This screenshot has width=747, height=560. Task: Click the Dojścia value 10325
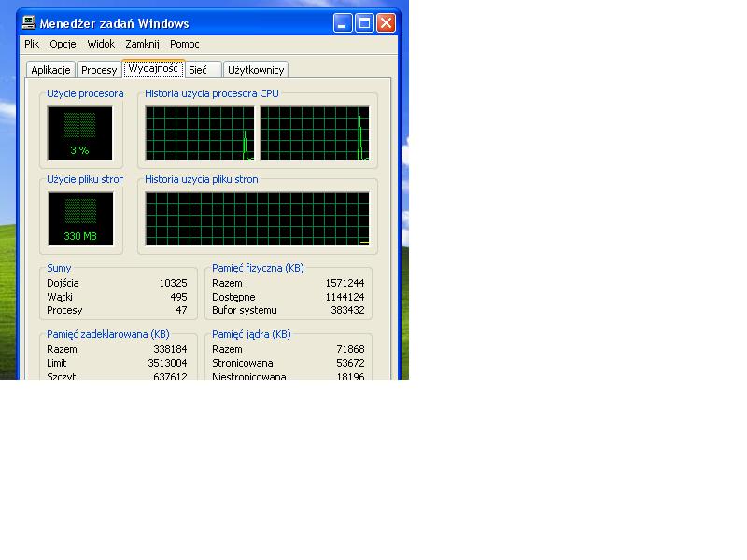click(173, 283)
